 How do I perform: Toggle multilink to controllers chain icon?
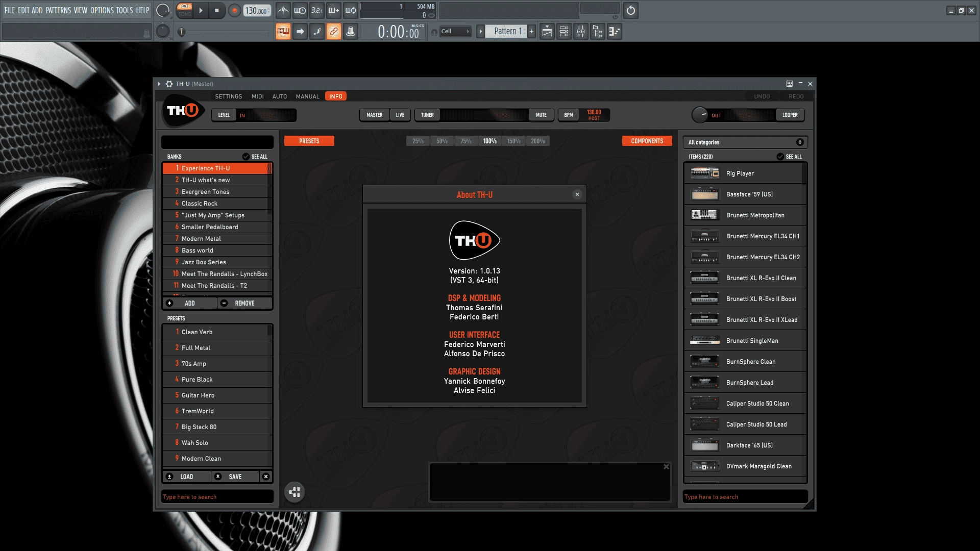tap(334, 32)
